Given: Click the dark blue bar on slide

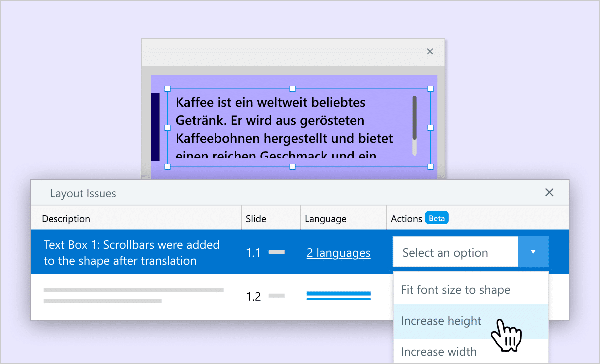Looking at the screenshot, I should tap(155, 127).
